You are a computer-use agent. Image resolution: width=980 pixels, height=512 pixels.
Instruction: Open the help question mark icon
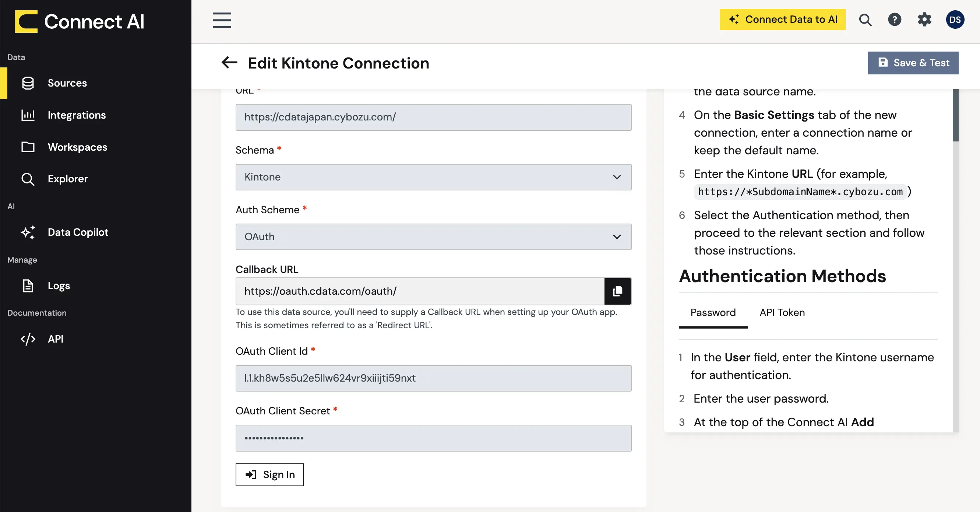click(x=894, y=20)
